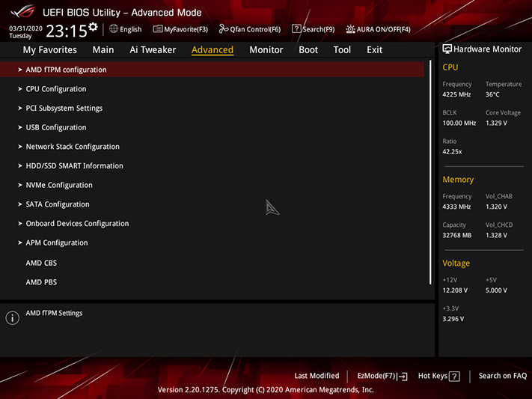
Task: Click the 23:15 clock display
Action: point(67,31)
